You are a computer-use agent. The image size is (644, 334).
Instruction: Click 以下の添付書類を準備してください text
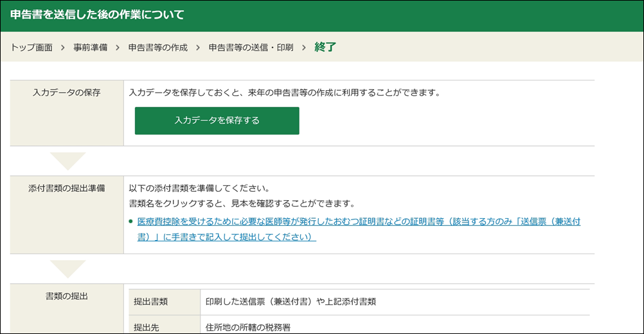click(x=199, y=189)
